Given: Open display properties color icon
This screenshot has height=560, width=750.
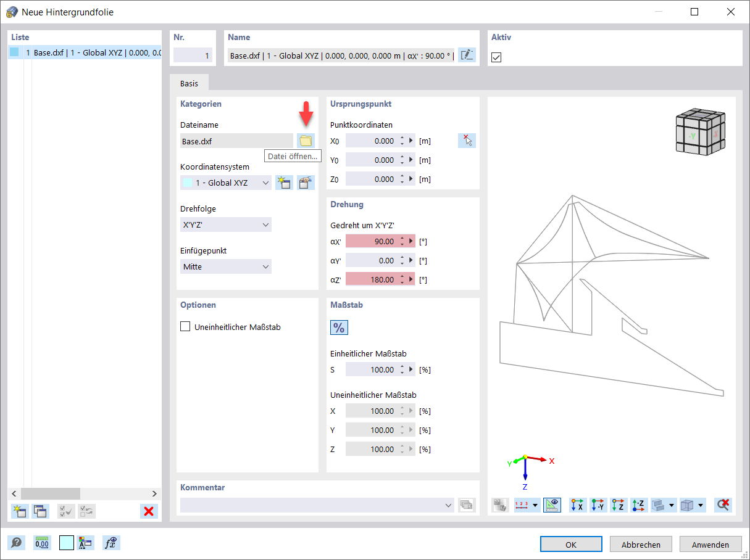Looking at the screenshot, I should 85,543.
